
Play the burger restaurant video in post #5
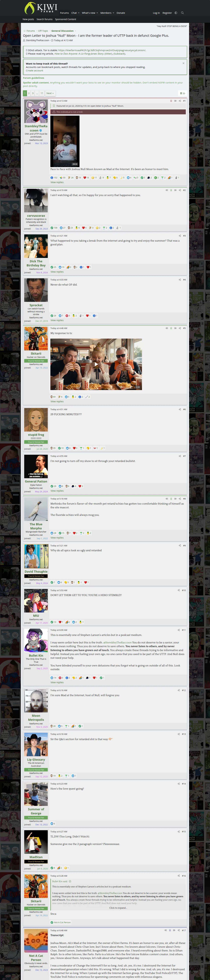point(96,364)
